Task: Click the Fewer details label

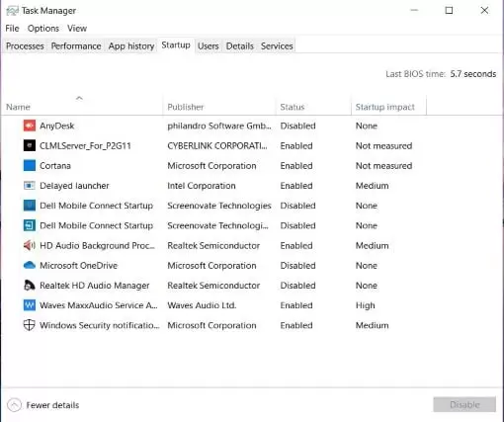Action: click(x=52, y=405)
